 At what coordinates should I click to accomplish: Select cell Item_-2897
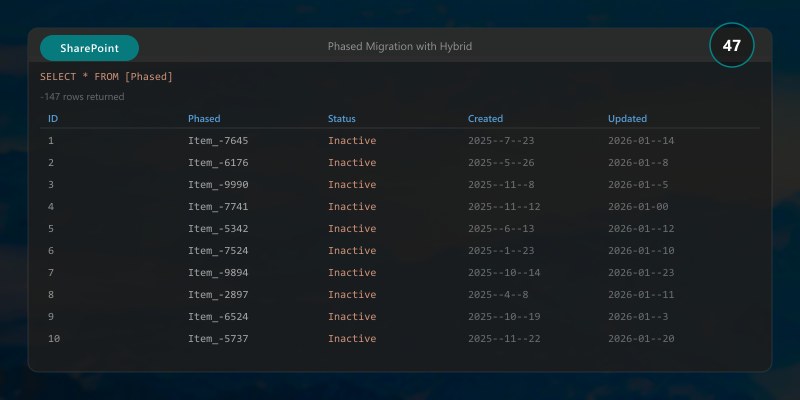coord(218,294)
